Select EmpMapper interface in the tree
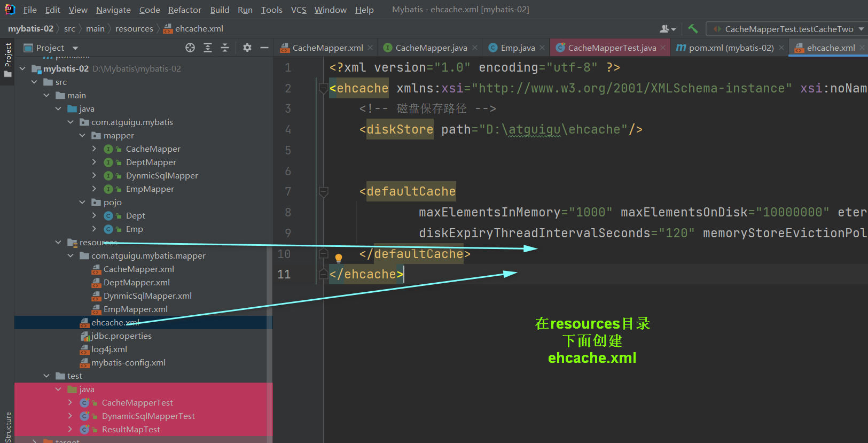The image size is (868, 443). [x=150, y=189]
